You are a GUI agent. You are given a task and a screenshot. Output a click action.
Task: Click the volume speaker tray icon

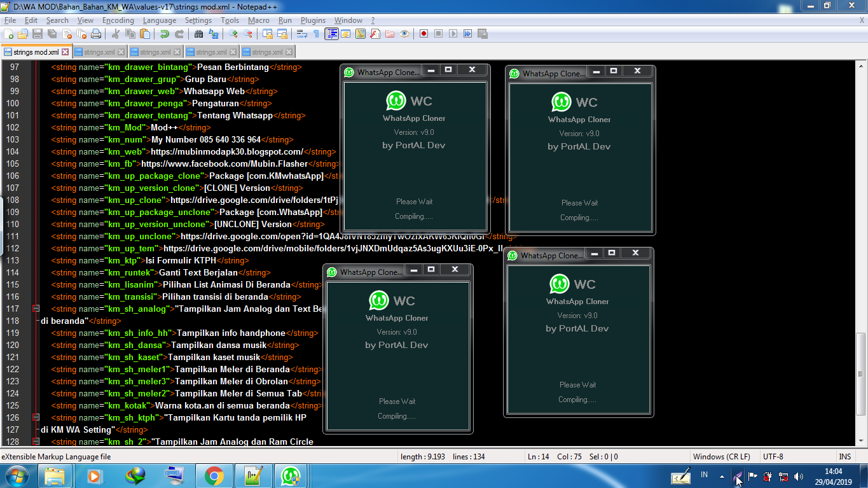click(799, 476)
